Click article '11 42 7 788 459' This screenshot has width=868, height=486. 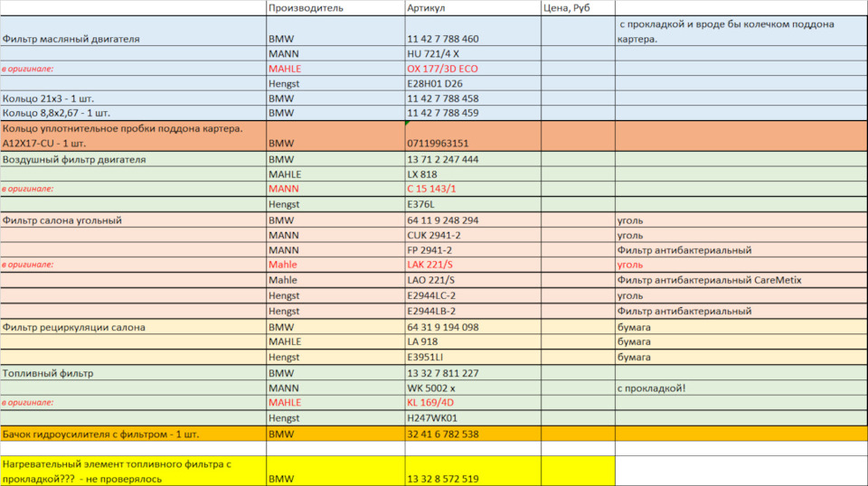click(x=473, y=113)
